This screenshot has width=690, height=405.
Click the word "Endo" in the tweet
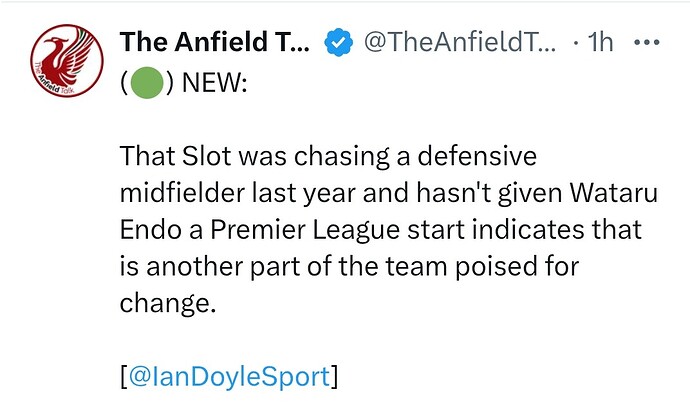150,230
